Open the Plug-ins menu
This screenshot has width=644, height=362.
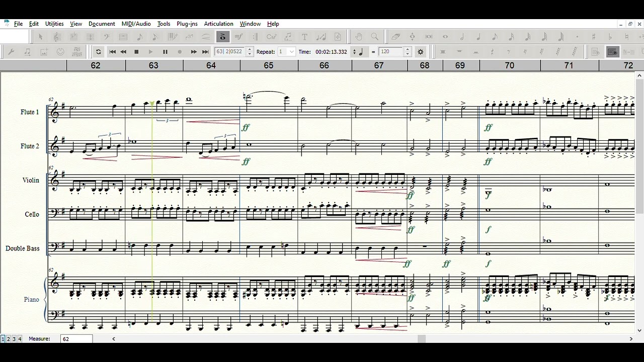point(187,24)
